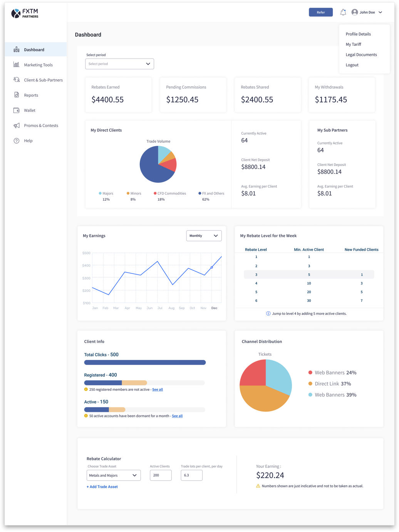
Task: Select Dashboard in sidebar
Action: pos(36,49)
